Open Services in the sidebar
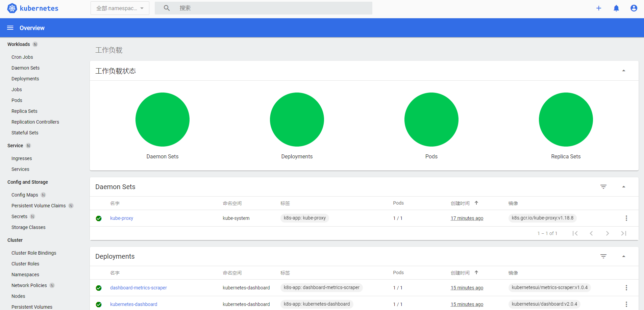The width and height of the screenshot is (644, 310). tap(20, 169)
